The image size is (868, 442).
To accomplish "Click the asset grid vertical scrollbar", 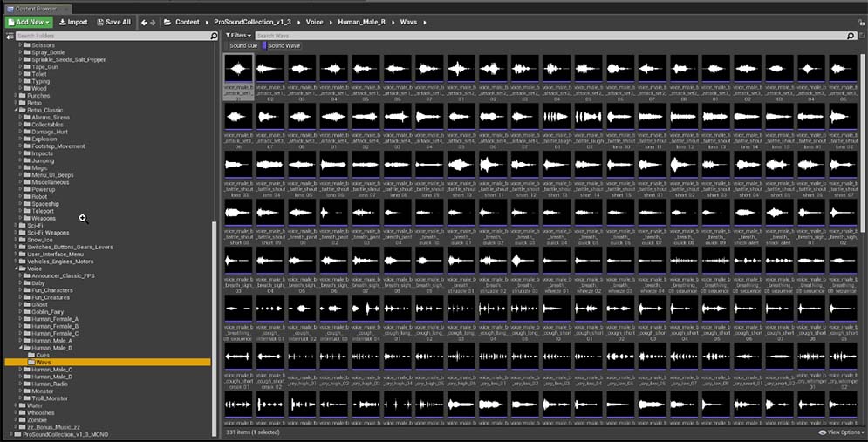I will point(863,143).
